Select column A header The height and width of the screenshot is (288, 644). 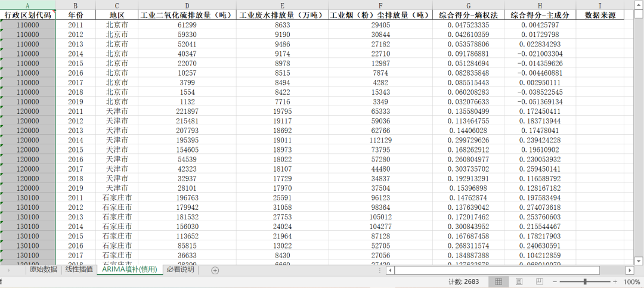pos(27,5)
